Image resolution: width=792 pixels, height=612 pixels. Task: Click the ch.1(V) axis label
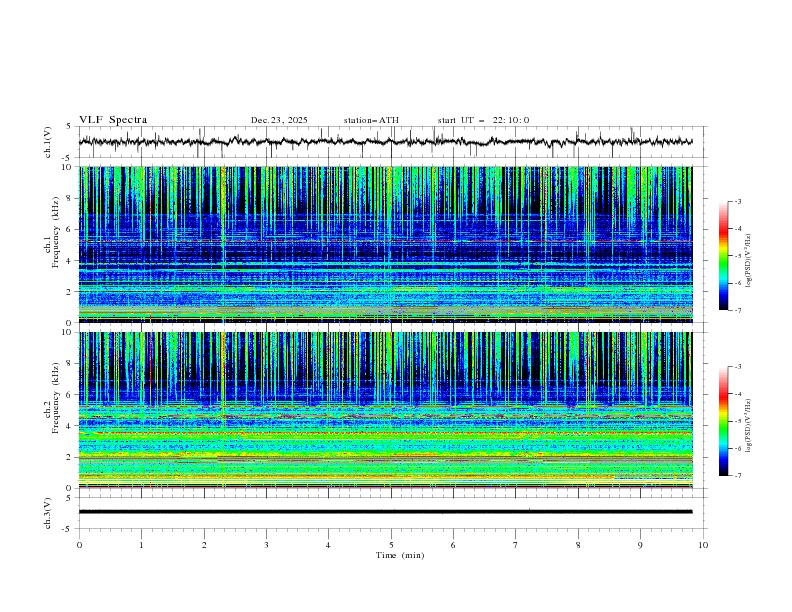coord(48,143)
